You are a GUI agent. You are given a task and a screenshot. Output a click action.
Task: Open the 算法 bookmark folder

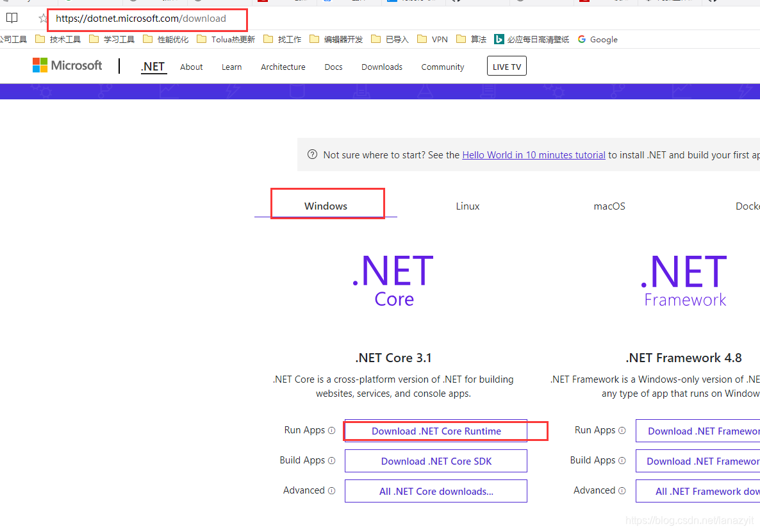472,39
